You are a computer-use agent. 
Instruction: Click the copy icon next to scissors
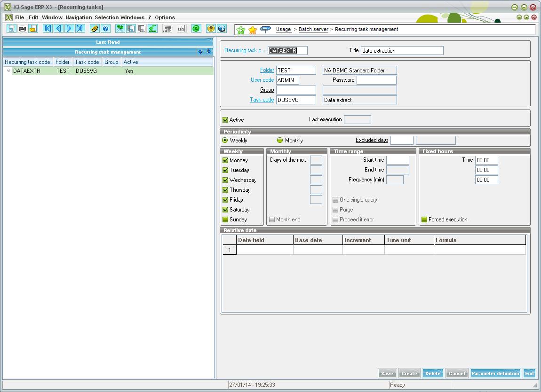(x=131, y=29)
